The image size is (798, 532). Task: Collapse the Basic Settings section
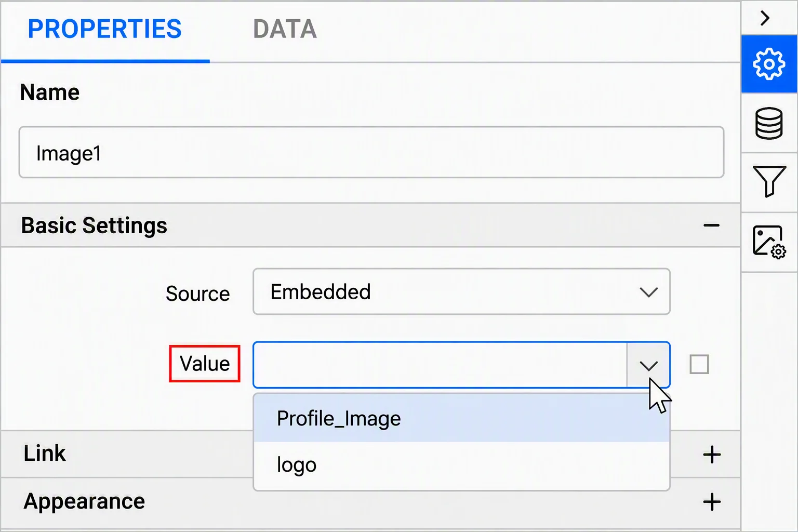(x=711, y=225)
